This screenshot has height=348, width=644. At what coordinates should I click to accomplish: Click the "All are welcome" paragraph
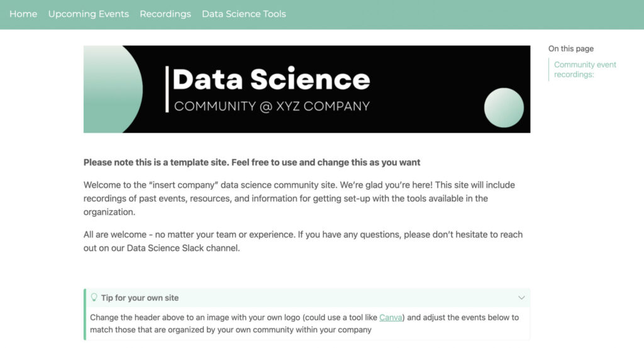tap(303, 241)
